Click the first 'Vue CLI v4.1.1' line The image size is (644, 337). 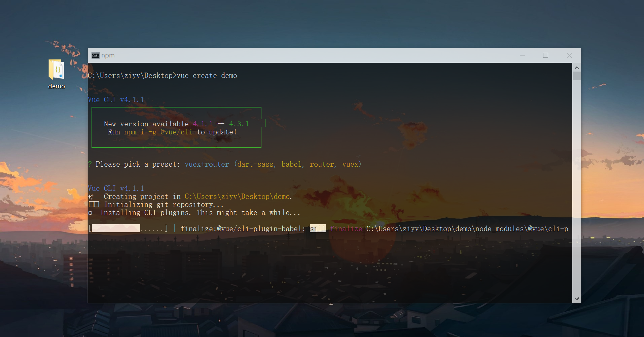click(116, 100)
